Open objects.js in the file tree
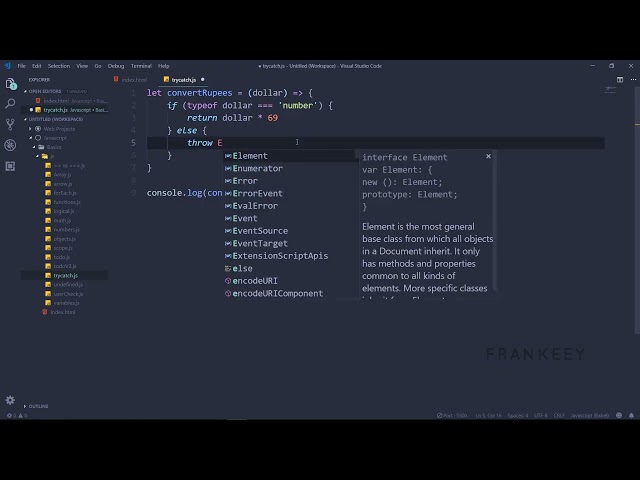The image size is (640, 480). click(x=64, y=239)
